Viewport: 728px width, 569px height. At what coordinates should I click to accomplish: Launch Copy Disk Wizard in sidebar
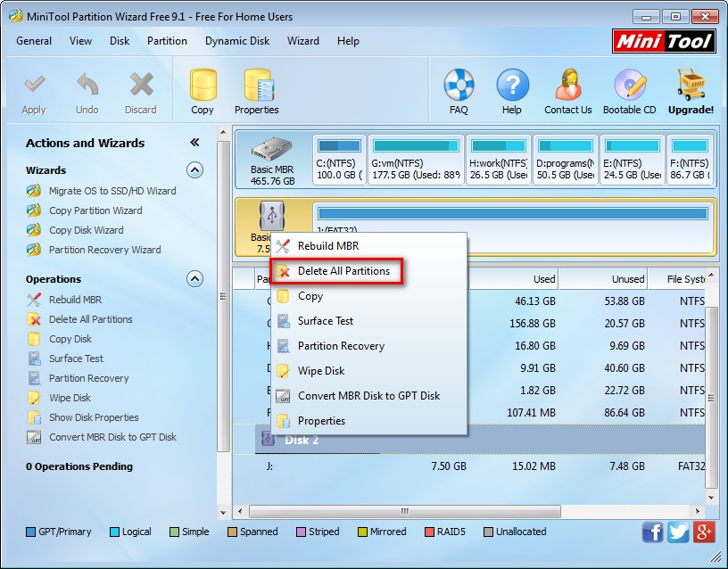pyautogui.click(x=87, y=230)
